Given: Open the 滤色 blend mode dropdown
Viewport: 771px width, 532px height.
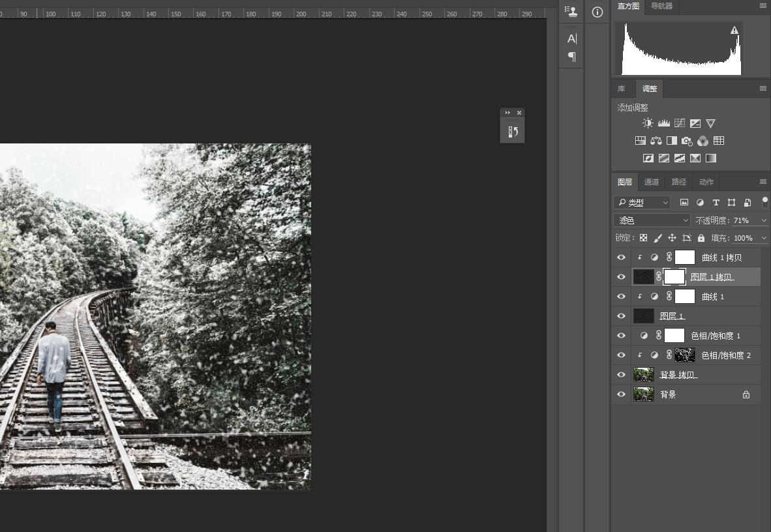Looking at the screenshot, I should pyautogui.click(x=652, y=220).
